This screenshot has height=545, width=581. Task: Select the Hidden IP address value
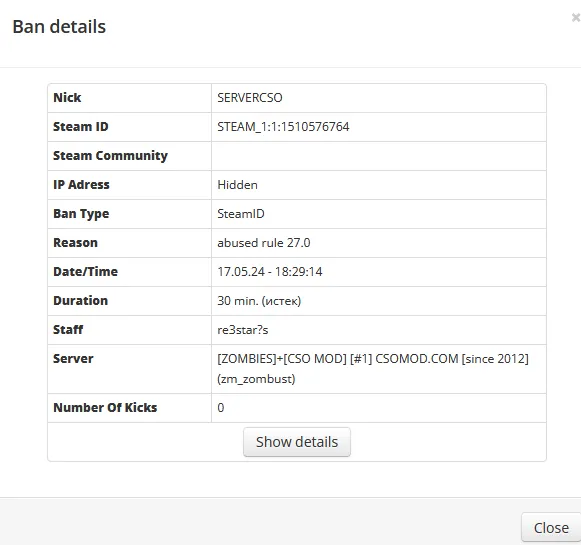(237, 185)
